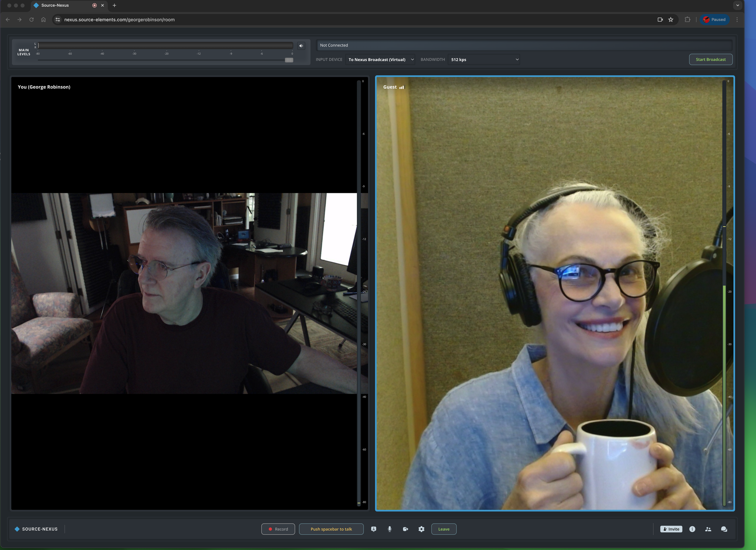Open a new browser tab

114,5
